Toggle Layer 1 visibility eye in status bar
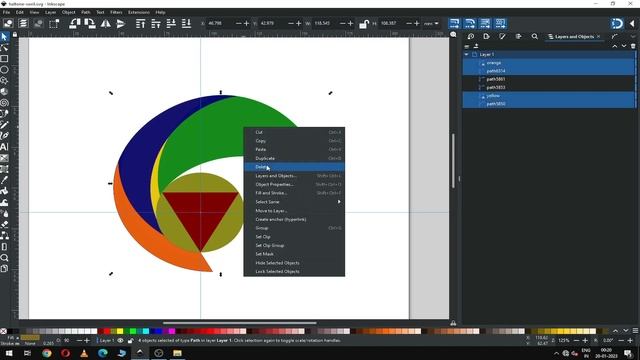 coord(120,340)
